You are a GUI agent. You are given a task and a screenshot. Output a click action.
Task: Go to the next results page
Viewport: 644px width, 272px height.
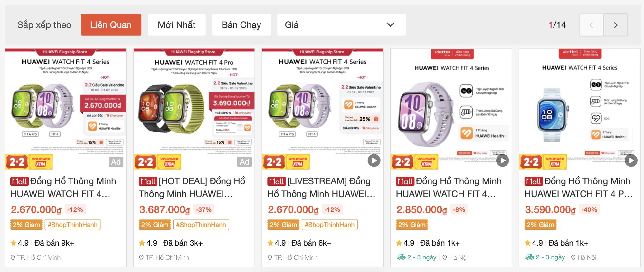coord(615,24)
